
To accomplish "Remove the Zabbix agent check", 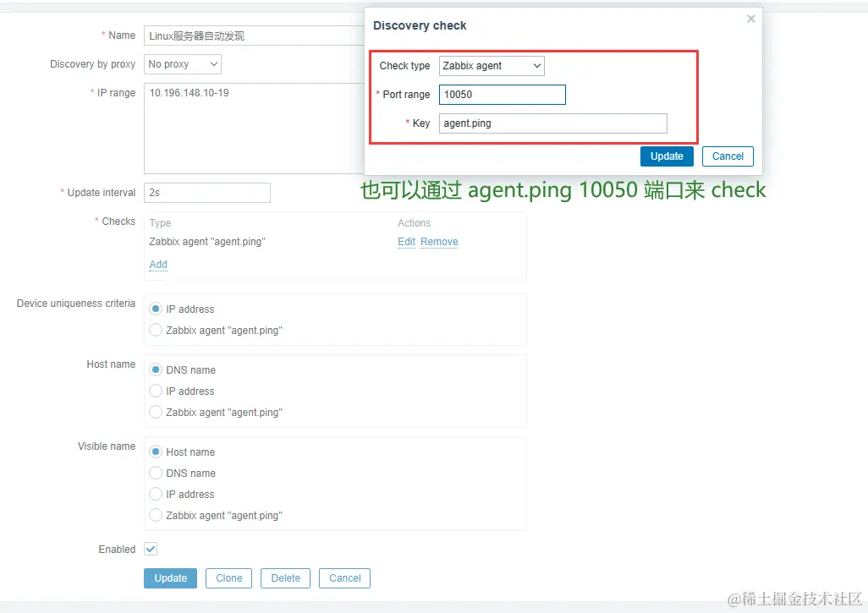I will click(439, 242).
